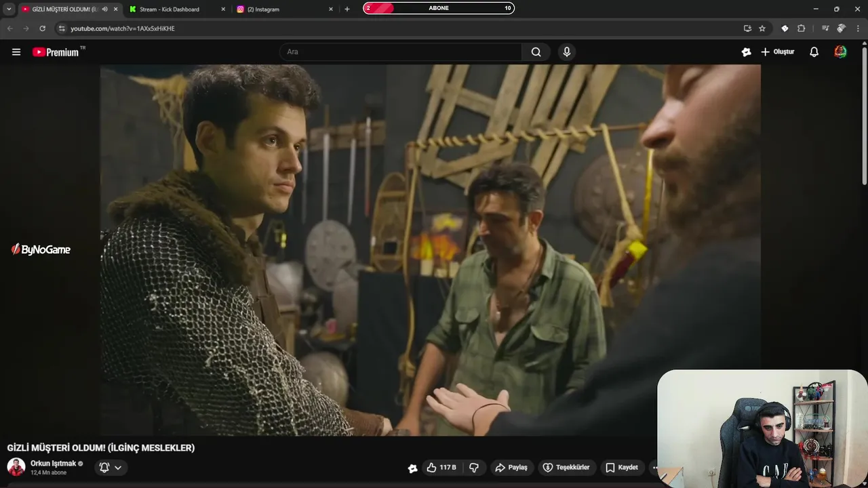Open the media controls music icon
This screenshot has height=488, width=868.
[825, 28]
